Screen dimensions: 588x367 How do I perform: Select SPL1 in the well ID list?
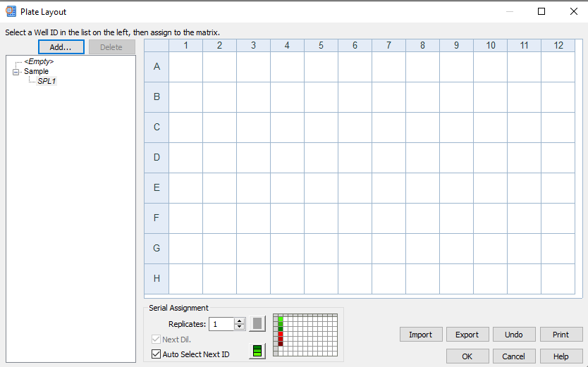(47, 81)
